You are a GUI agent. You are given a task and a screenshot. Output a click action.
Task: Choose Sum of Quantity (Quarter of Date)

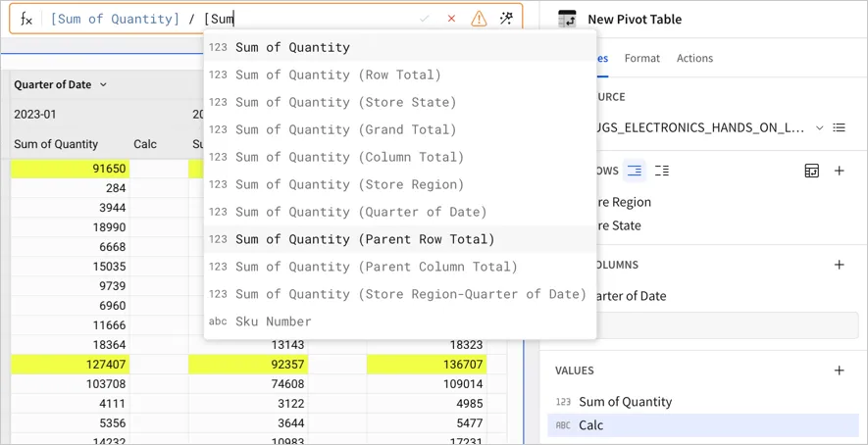[x=400, y=212]
